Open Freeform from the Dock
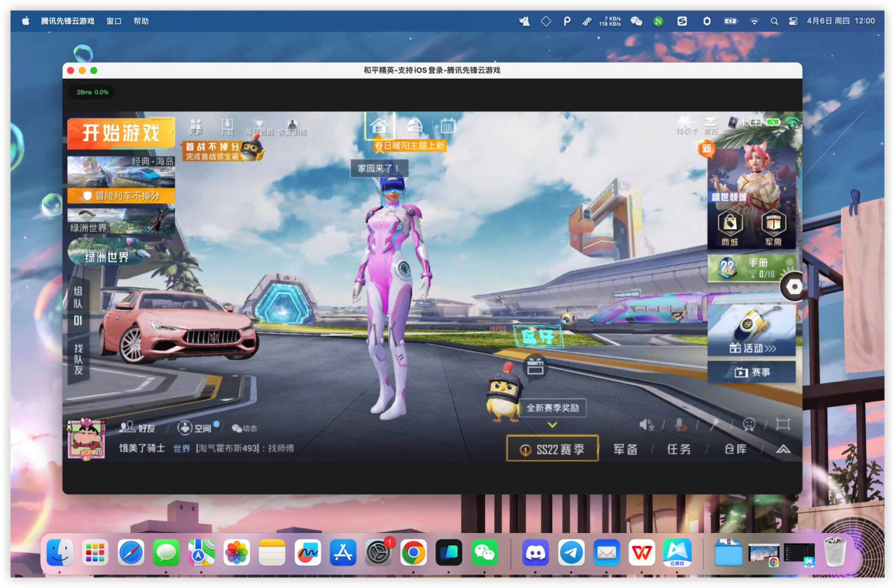The width and height of the screenshot is (895, 588). pos(308,553)
